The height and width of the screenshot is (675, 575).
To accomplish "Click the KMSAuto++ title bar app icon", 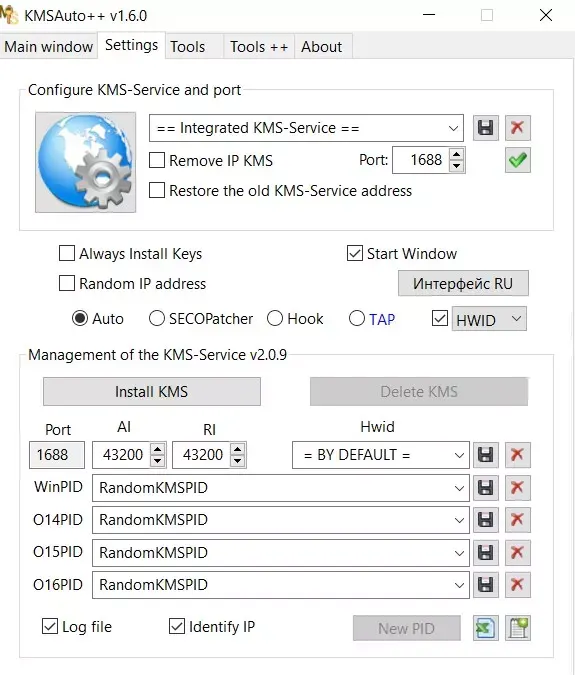I will [9, 15].
